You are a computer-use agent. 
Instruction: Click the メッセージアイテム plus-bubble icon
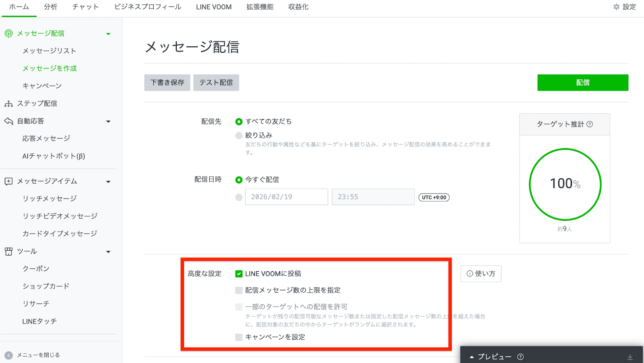tap(8, 181)
